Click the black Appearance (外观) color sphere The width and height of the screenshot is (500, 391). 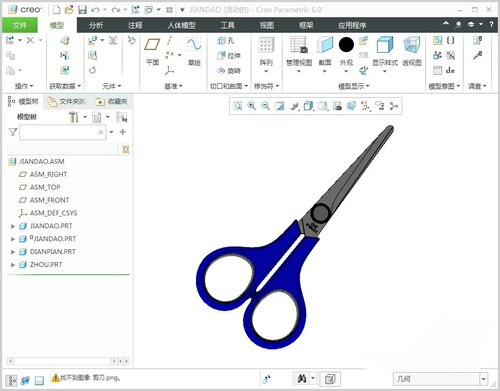coord(346,45)
